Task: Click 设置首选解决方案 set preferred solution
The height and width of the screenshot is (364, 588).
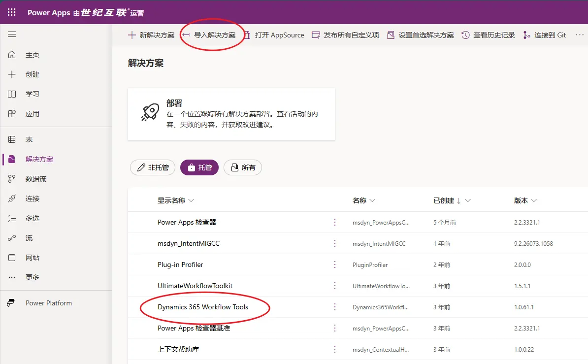Action: [x=421, y=35]
